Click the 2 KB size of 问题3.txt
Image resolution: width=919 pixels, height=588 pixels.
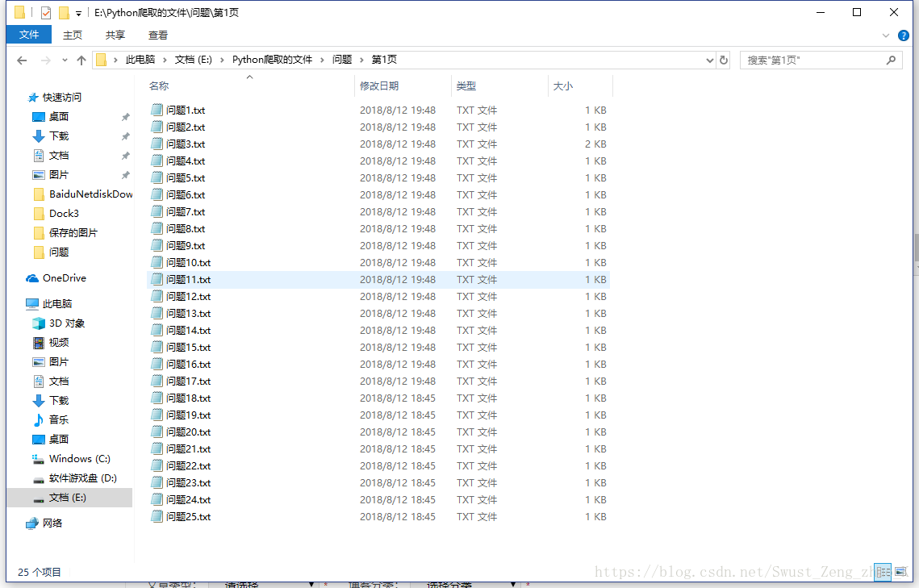point(595,144)
